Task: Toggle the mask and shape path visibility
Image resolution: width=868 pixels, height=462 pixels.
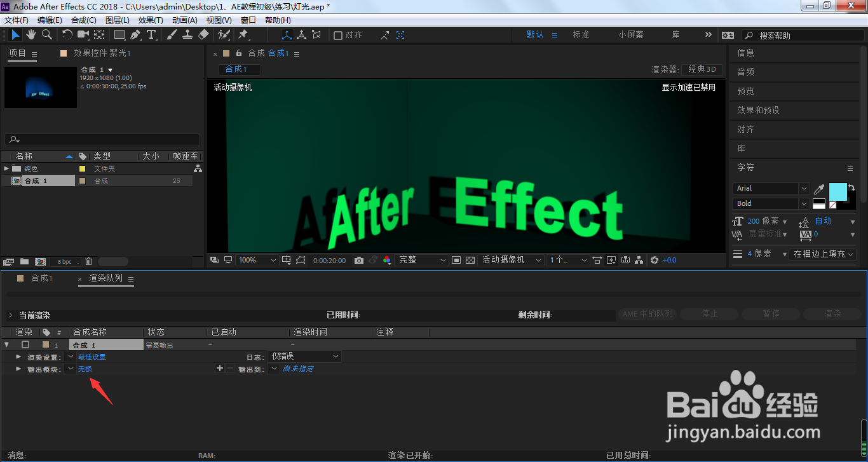Action: [x=301, y=260]
